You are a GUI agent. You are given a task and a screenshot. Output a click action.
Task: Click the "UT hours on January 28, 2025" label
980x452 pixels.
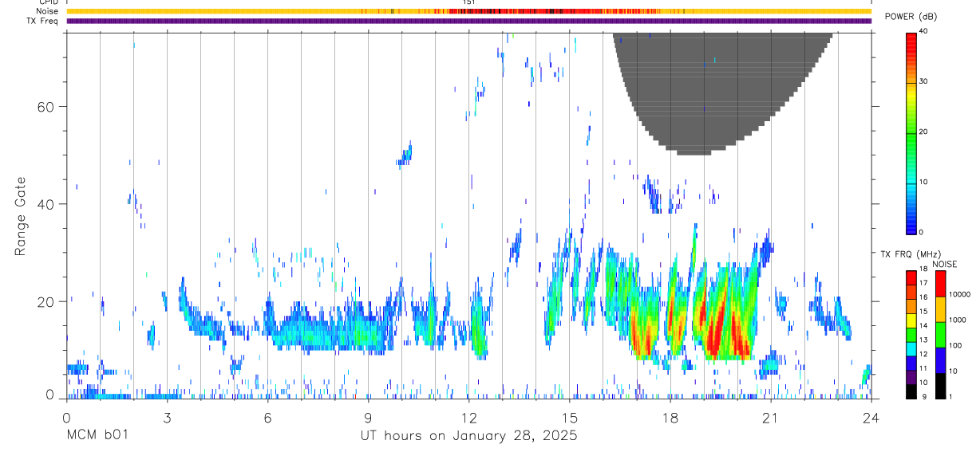click(x=468, y=436)
